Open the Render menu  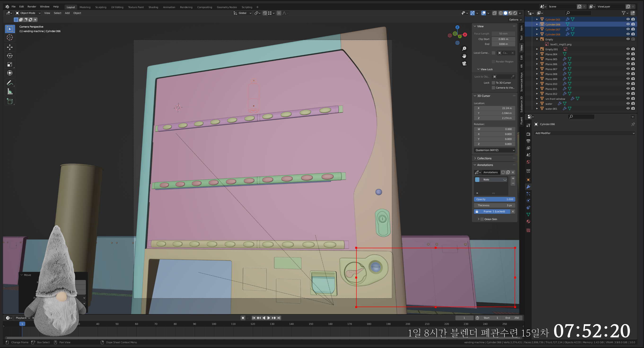click(x=32, y=6)
